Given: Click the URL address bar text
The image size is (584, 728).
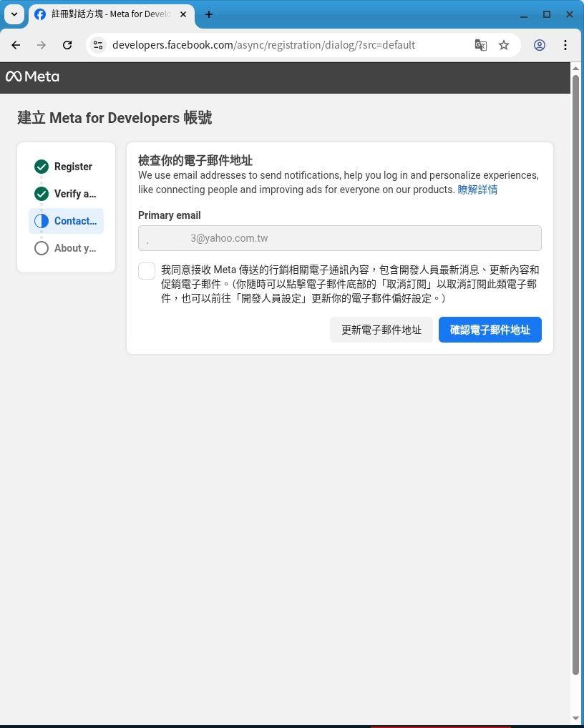Looking at the screenshot, I should [x=263, y=45].
